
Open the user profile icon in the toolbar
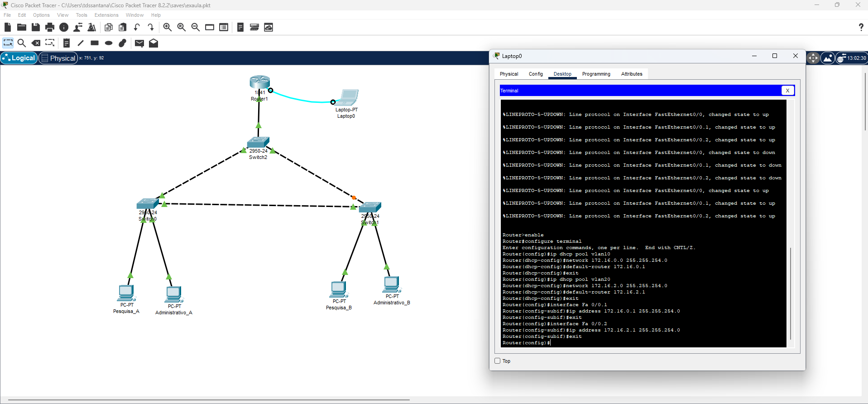[x=78, y=27]
